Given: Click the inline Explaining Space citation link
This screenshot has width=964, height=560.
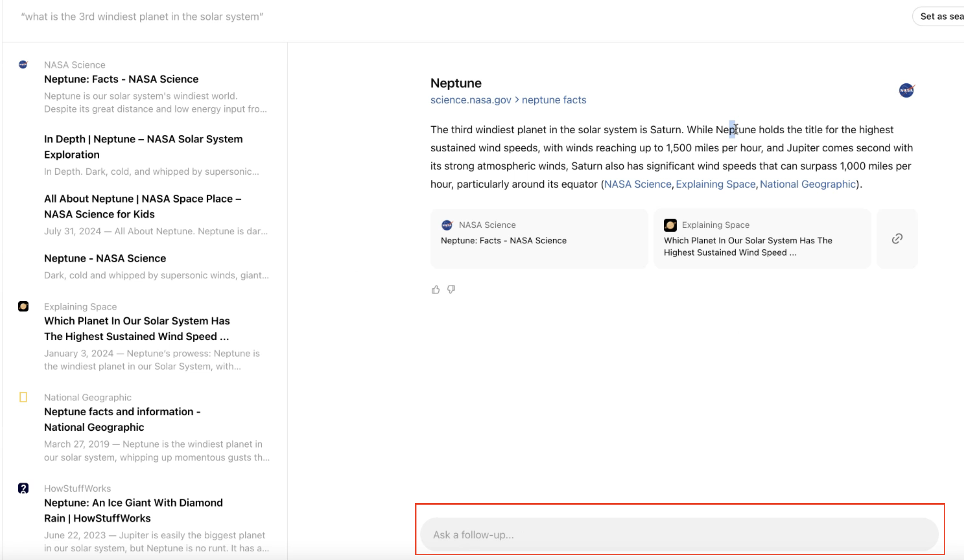Looking at the screenshot, I should (715, 184).
